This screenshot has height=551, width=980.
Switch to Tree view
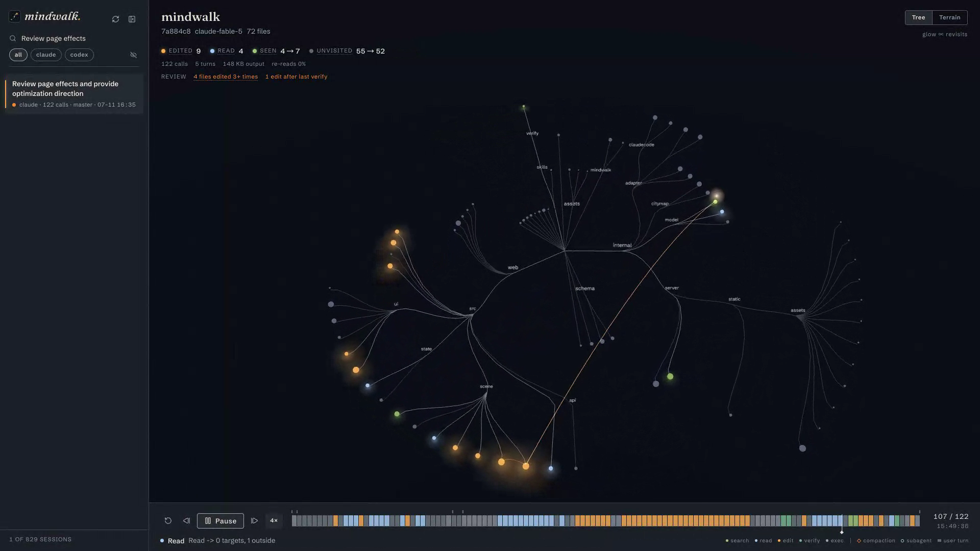[918, 17]
